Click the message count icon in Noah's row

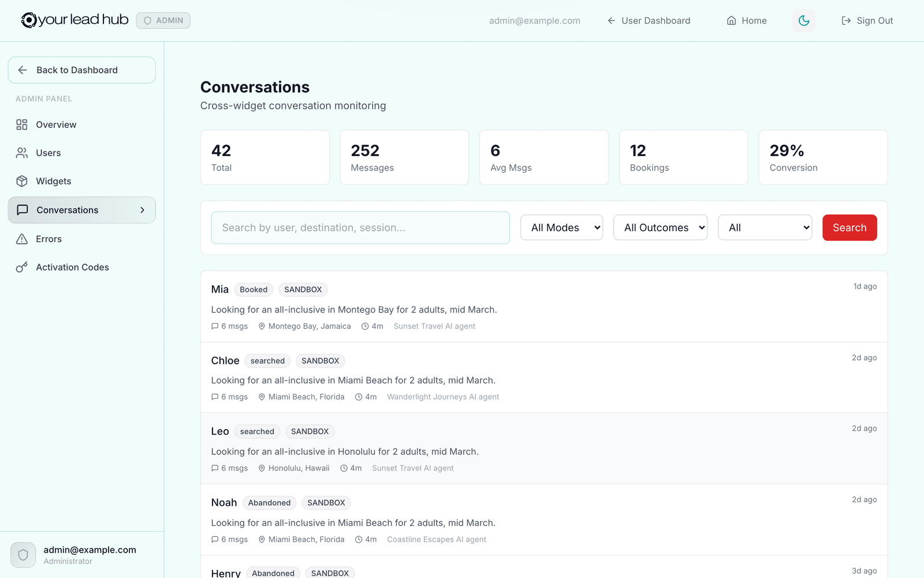coord(215,540)
